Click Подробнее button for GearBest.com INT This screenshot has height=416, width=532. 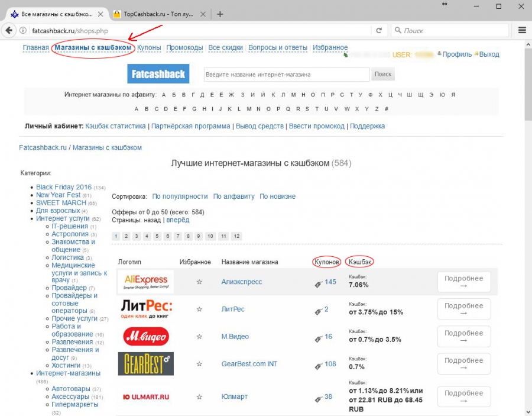coord(464,364)
